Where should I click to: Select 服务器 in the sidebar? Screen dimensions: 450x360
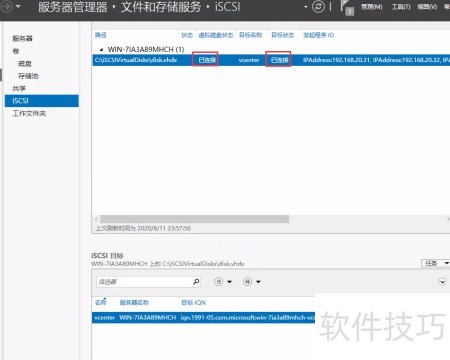click(23, 38)
